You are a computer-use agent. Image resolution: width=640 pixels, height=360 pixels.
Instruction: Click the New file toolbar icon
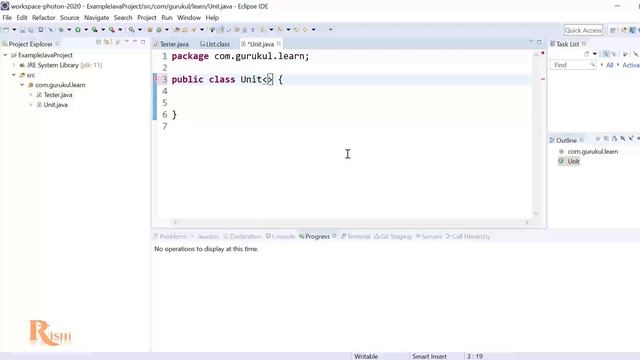pos(6,30)
